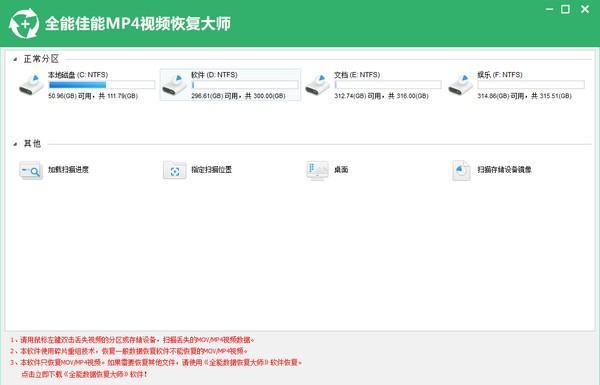The image size is (600, 385).
Task: Open 桌面 label
Action: click(341, 170)
